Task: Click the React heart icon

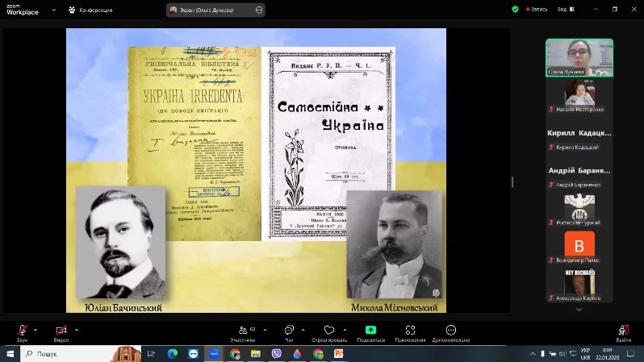Action: point(329,330)
